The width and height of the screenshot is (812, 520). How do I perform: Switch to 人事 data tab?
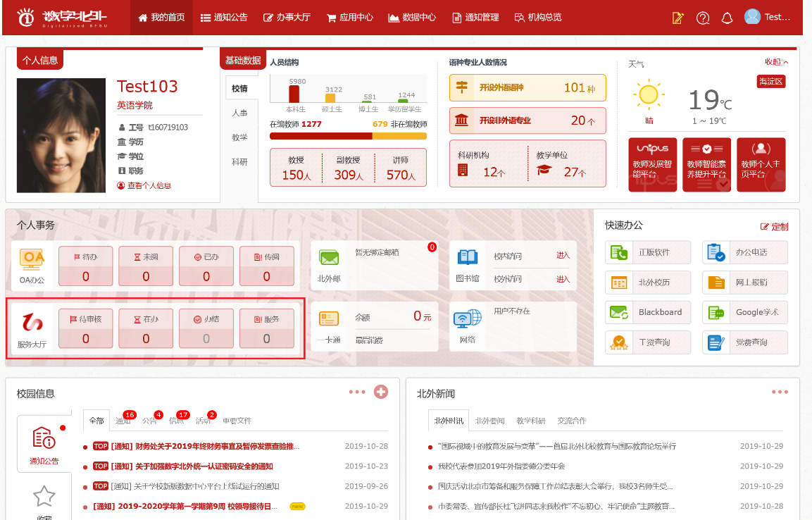(239, 113)
